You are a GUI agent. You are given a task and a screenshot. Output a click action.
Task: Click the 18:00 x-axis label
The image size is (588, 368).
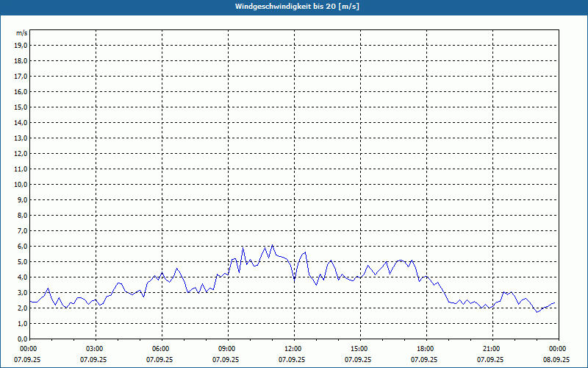pos(426,349)
